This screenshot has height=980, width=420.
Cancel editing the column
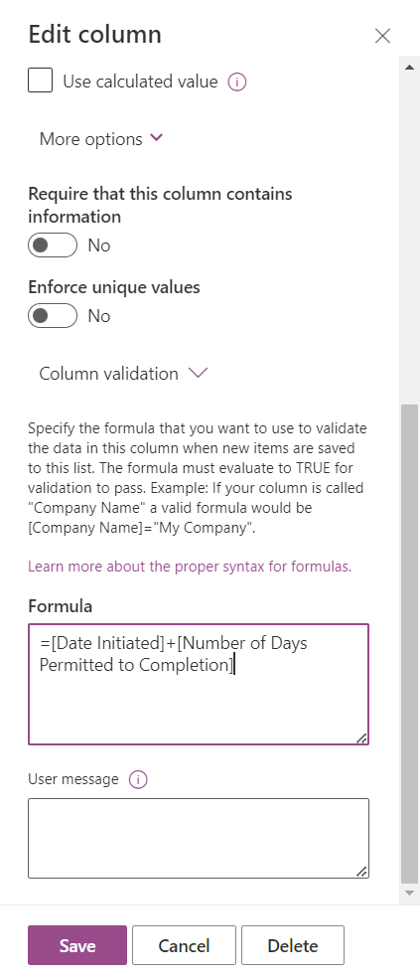coord(184,945)
